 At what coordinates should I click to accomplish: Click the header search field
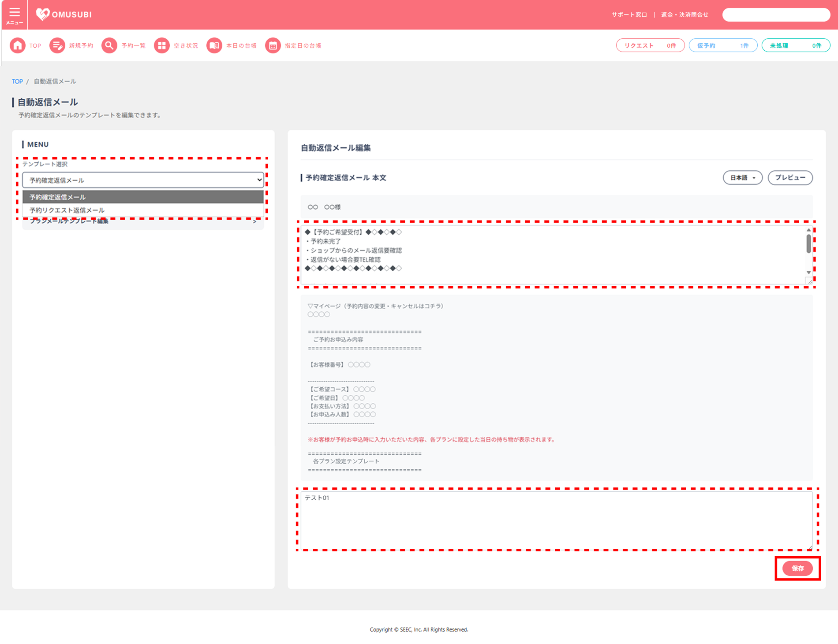(x=776, y=15)
